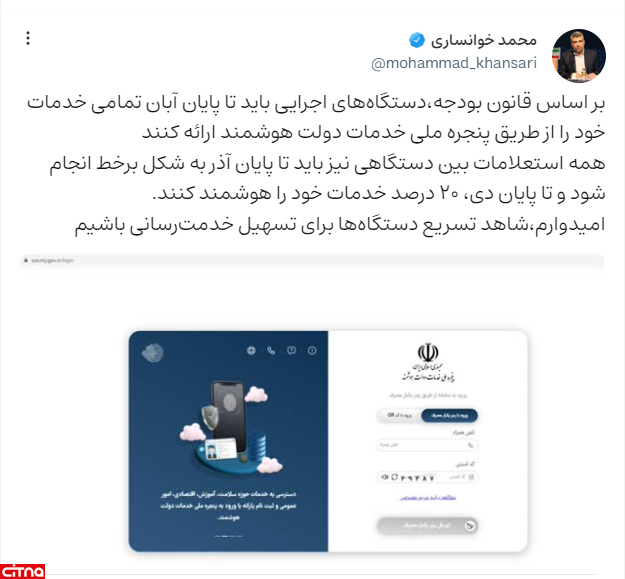Image resolution: width=625 pixels, height=579 pixels.
Task: Open the @mohammad_khansari handle link
Action: click(x=454, y=63)
